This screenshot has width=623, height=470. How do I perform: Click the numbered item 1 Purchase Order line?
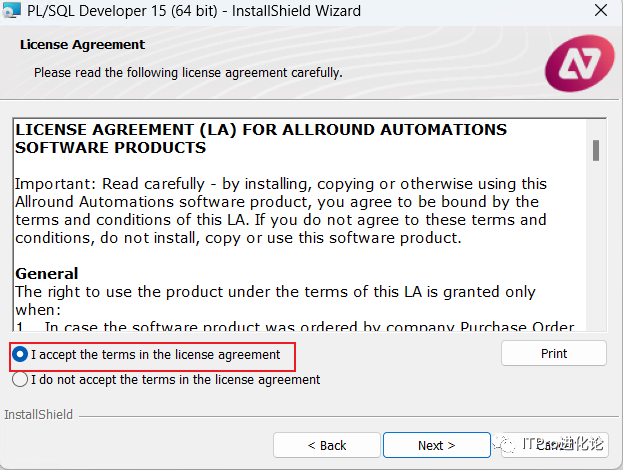[300, 326]
